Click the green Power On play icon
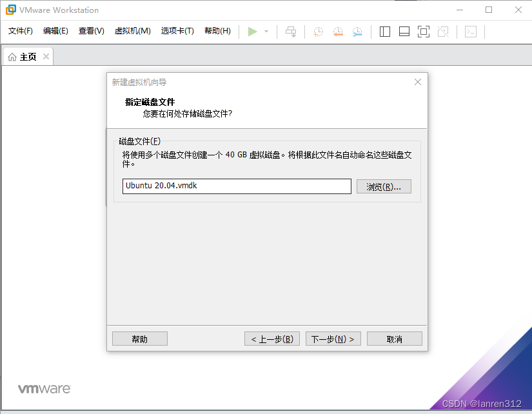The height and width of the screenshot is (414, 532). pyautogui.click(x=253, y=31)
